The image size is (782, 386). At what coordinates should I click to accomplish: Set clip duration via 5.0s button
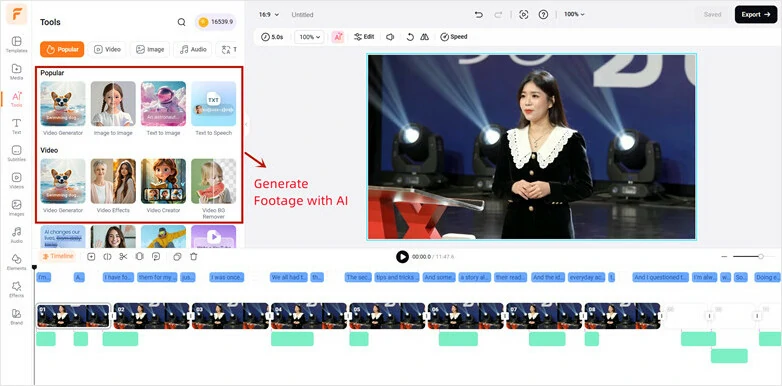(x=272, y=37)
